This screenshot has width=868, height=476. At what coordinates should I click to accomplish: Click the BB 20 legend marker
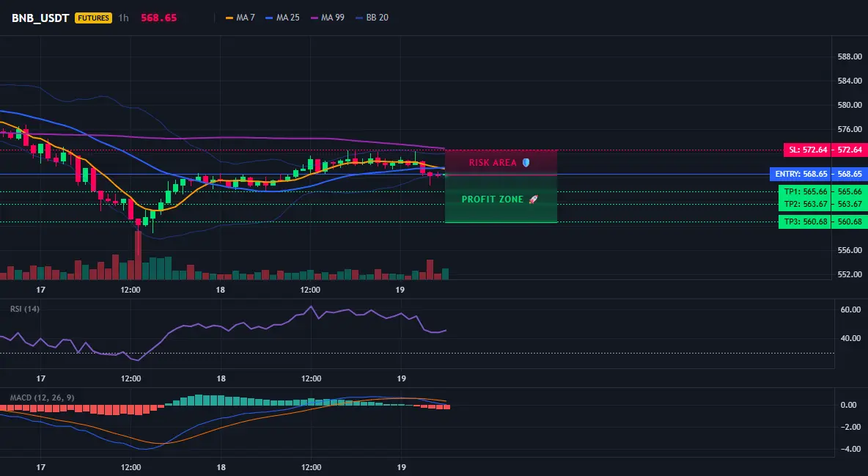coord(359,18)
